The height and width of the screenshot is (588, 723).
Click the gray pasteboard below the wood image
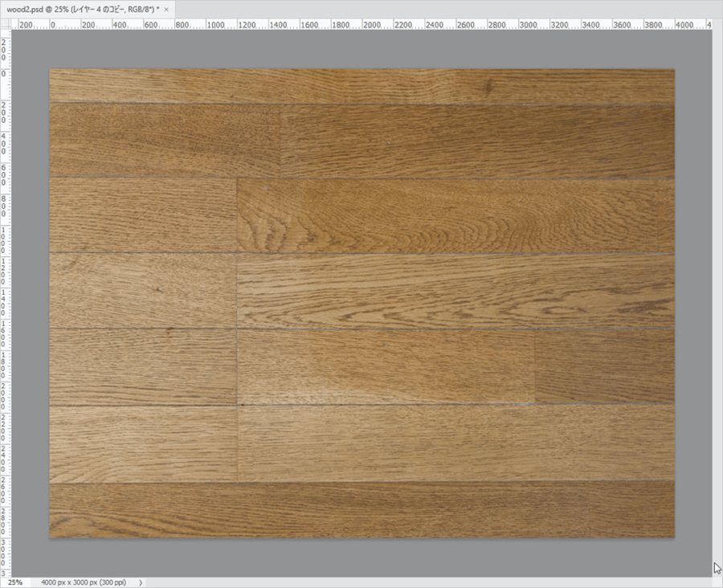click(x=361, y=557)
